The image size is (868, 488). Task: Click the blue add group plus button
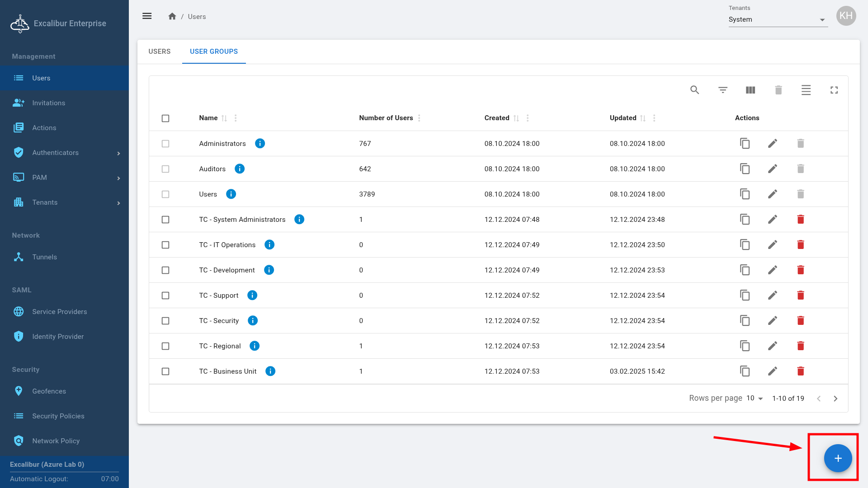pyautogui.click(x=838, y=458)
